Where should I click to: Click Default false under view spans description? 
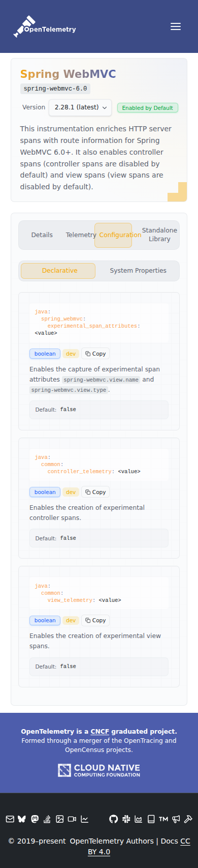click(x=99, y=667)
